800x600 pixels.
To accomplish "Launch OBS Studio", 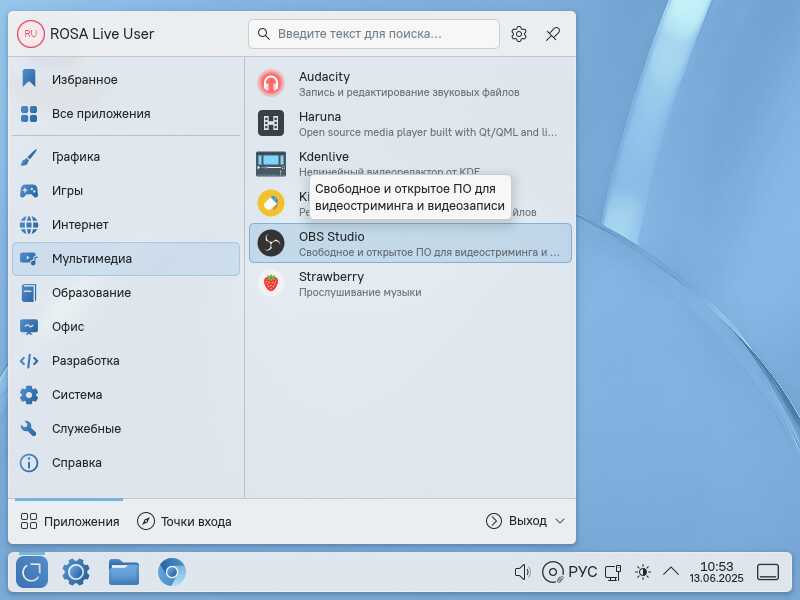I will coord(410,243).
